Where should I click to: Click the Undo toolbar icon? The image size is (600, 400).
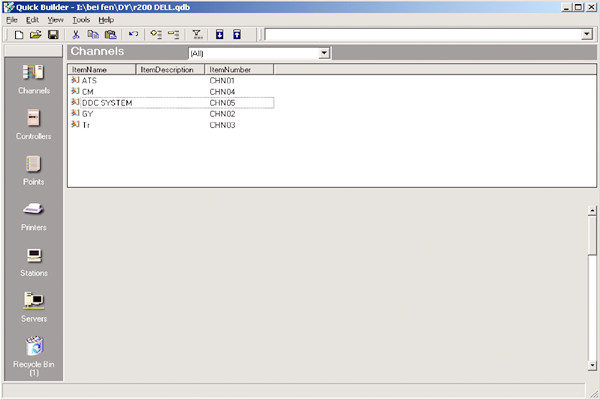point(133,34)
